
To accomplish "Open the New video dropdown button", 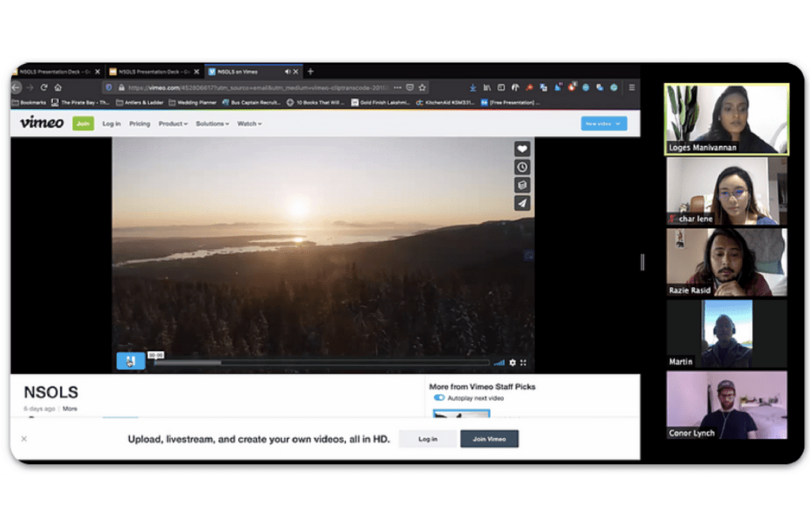I will (604, 123).
